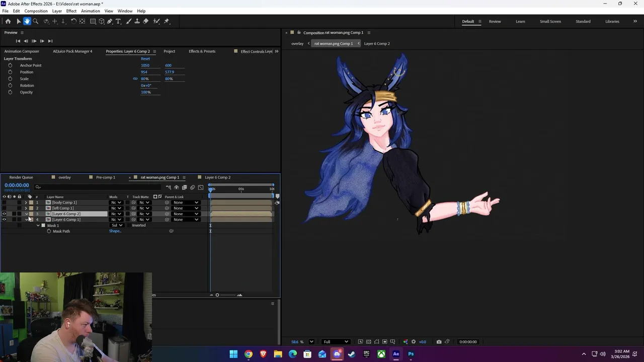Reset exposure in the viewer
Image resolution: width=644 pixels, height=362 pixels.
coord(414,342)
